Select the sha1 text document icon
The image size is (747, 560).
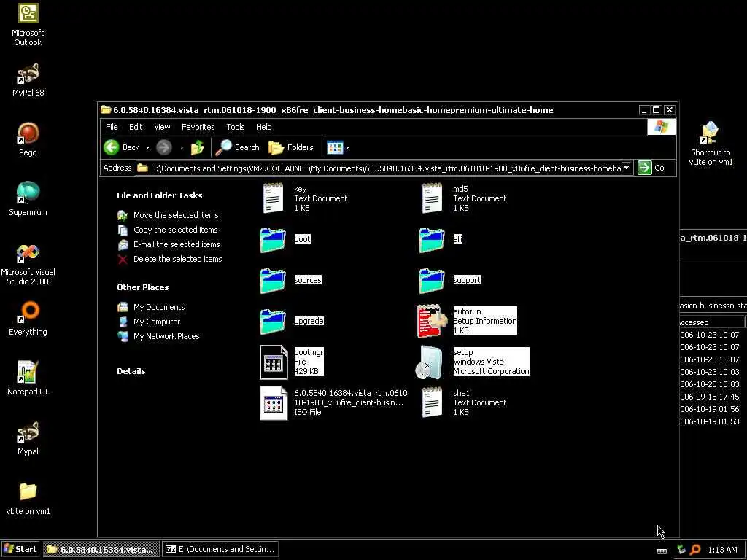coord(432,402)
